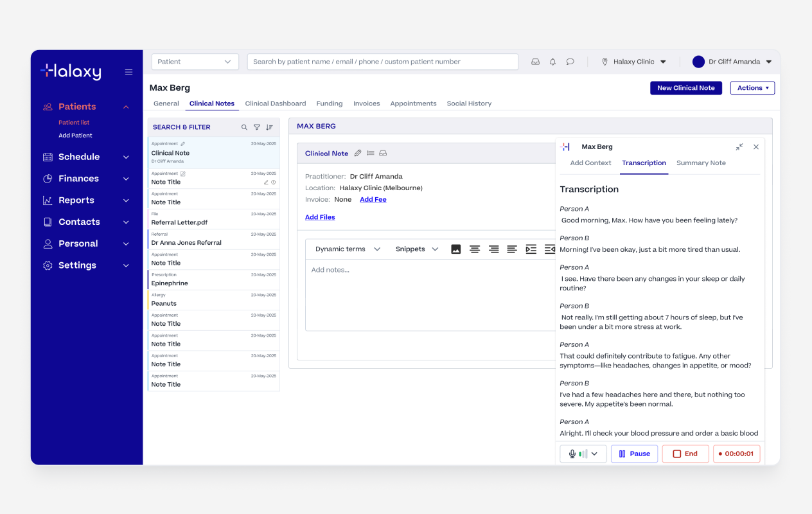Expand the Finances sidebar section
Screen dimensions: 812x514
pos(126,179)
